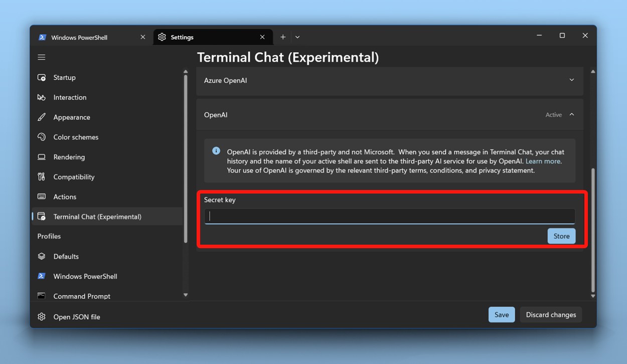The height and width of the screenshot is (364, 627).
Task: Select the Actions keyboard icon
Action: (x=42, y=197)
